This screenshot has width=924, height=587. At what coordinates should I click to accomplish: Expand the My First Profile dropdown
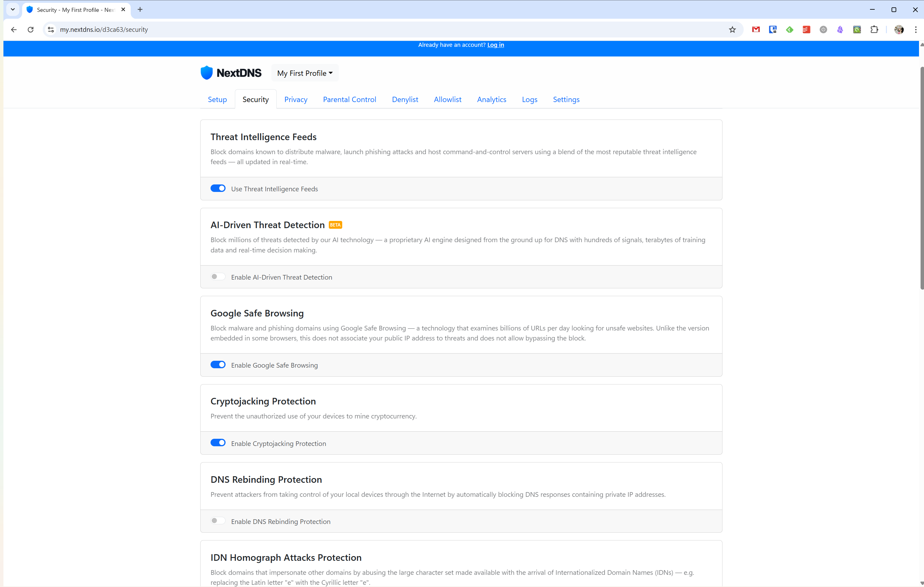click(305, 73)
